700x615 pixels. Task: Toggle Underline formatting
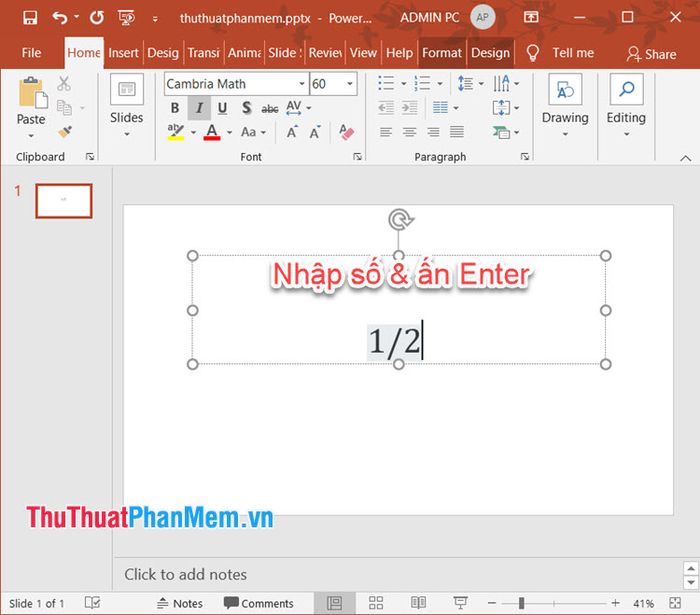click(x=222, y=108)
